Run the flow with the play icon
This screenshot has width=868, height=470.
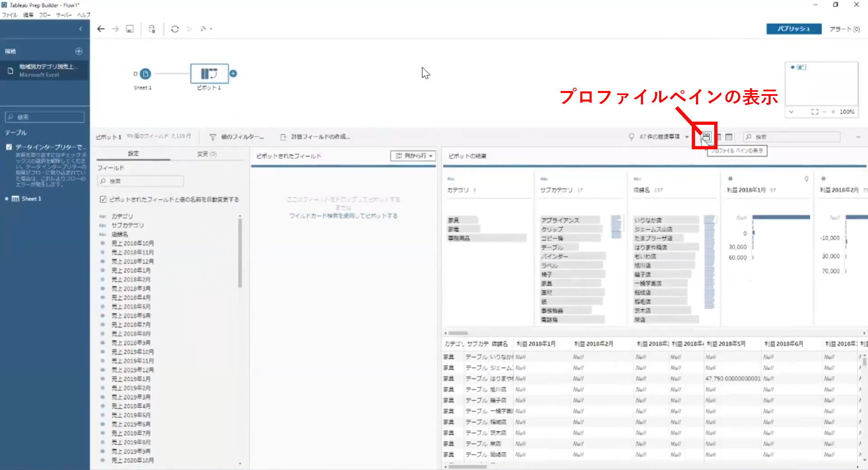pos(189,29)
